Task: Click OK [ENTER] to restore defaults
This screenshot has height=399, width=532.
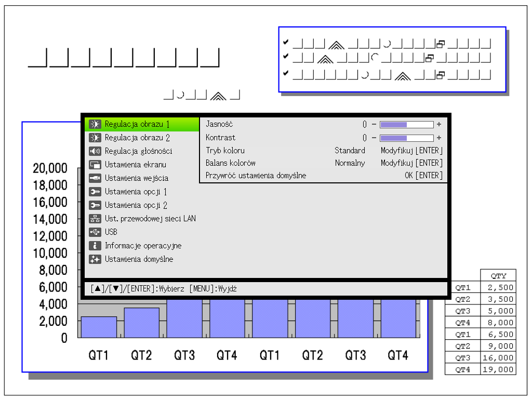Action: (x=424, y=176)
